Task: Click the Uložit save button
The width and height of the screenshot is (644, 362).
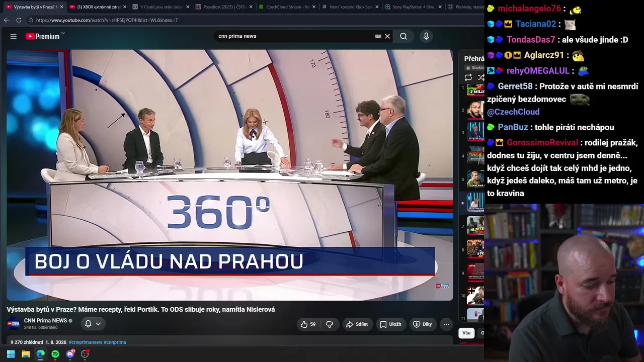Action: 390,324
